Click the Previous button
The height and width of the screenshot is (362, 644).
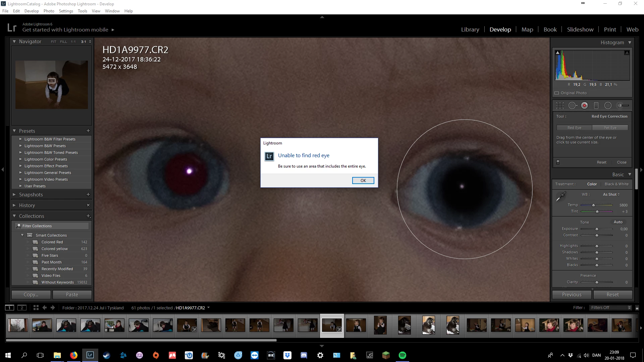click(572, 295)
